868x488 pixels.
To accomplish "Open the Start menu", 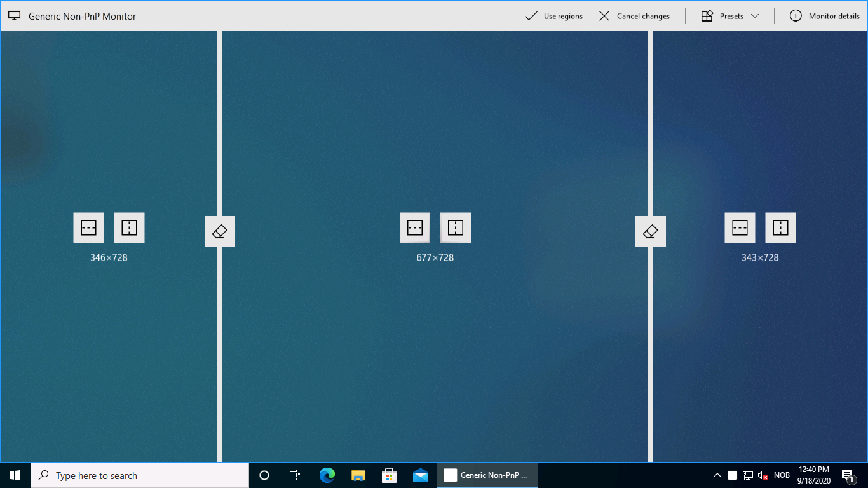I will tap(15, 475).
